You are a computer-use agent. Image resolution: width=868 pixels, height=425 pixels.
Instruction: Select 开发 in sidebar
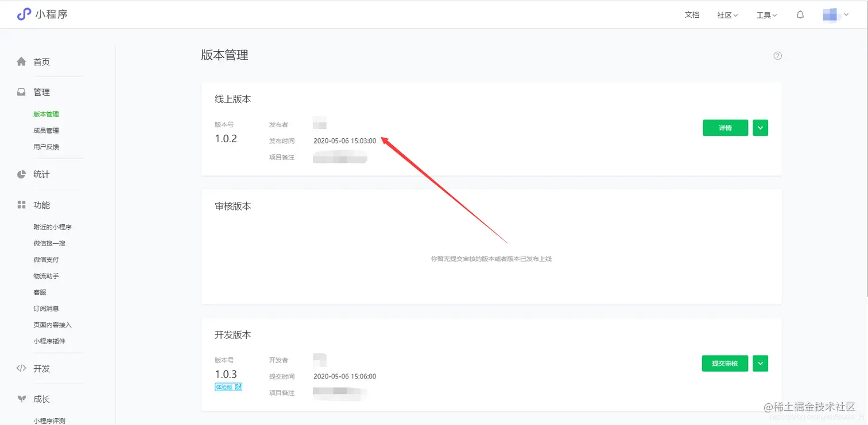42,368
